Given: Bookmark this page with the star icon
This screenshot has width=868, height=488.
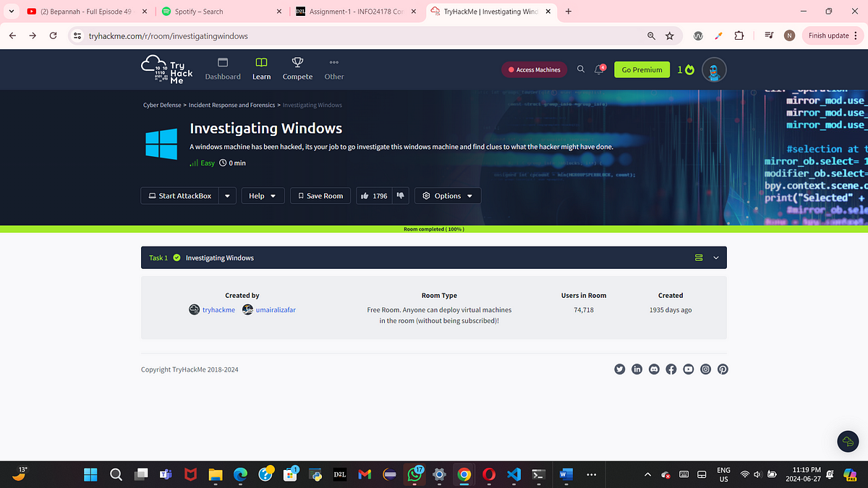Looking at the screenshot, I should tap(670, 35).
